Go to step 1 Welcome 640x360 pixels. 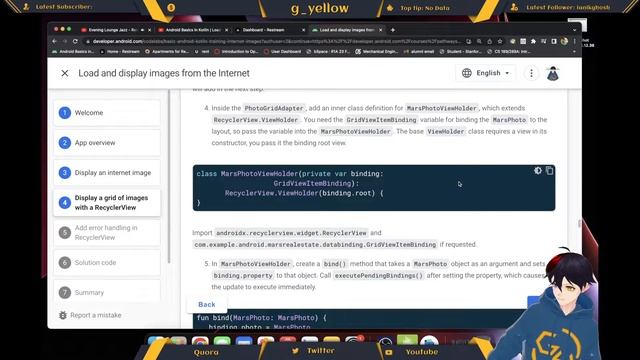107,113
